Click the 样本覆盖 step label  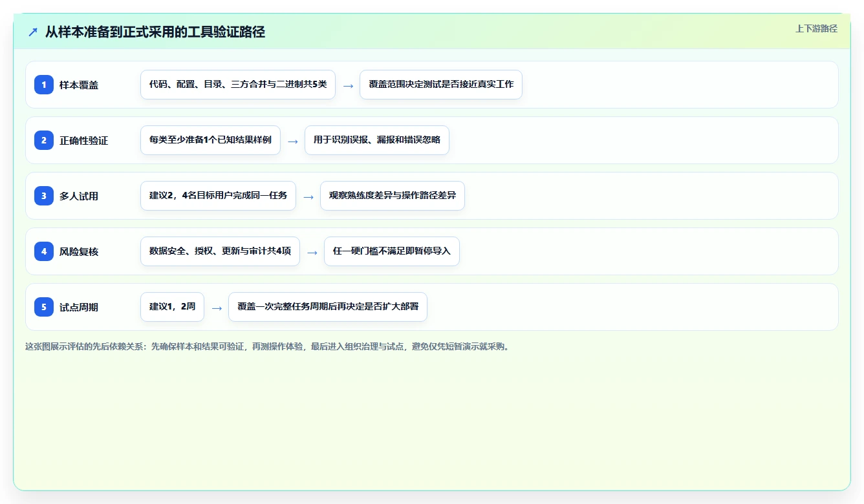click(x=79, y=85)
